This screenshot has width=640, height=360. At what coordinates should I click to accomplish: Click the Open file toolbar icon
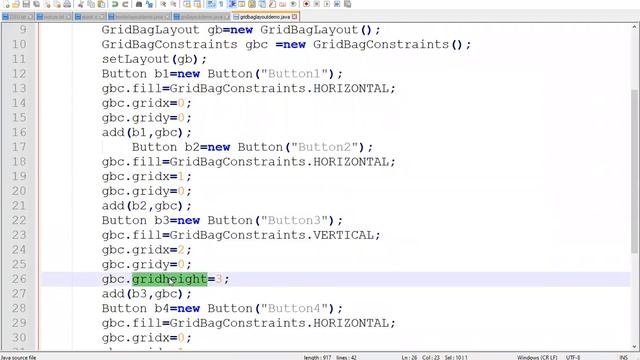click(x=16, y=4)
